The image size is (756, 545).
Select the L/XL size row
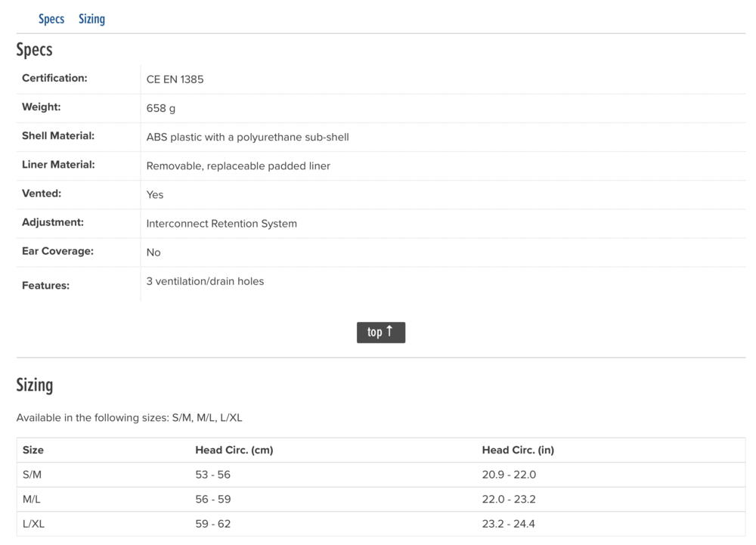381,524
